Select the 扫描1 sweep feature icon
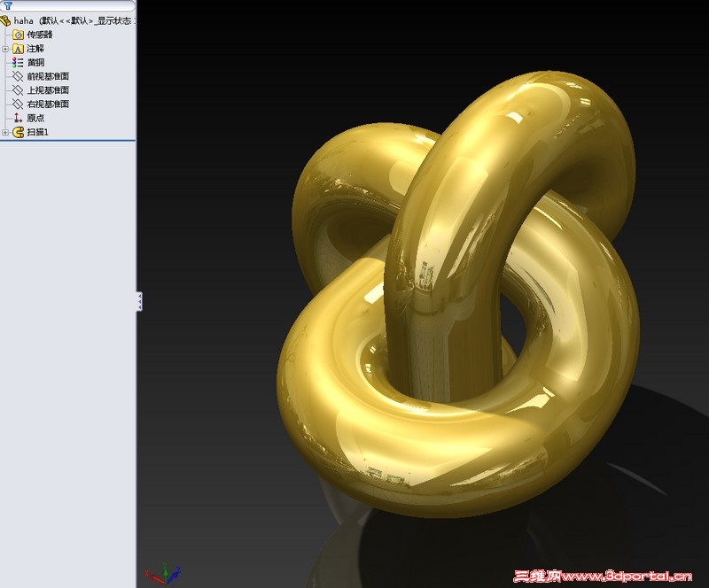The height and width of the screenshot is (588, 709). click(18, 133)
